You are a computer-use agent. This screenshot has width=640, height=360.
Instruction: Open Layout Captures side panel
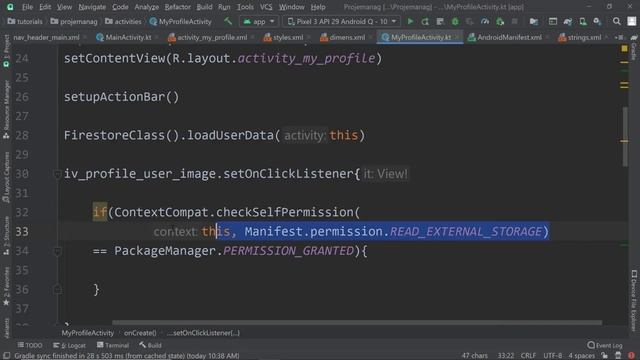(x=6, y=177)
